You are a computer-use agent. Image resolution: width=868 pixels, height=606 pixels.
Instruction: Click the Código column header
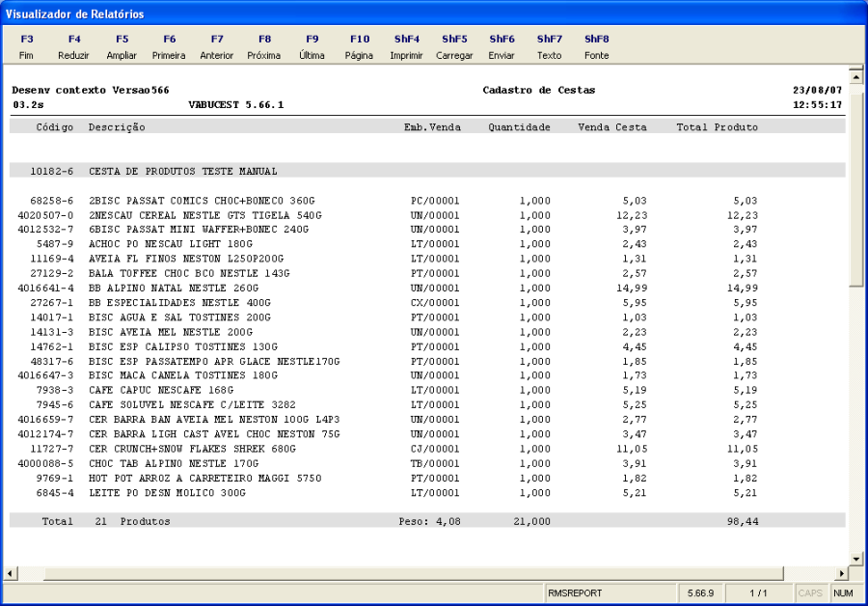[54, 126]
